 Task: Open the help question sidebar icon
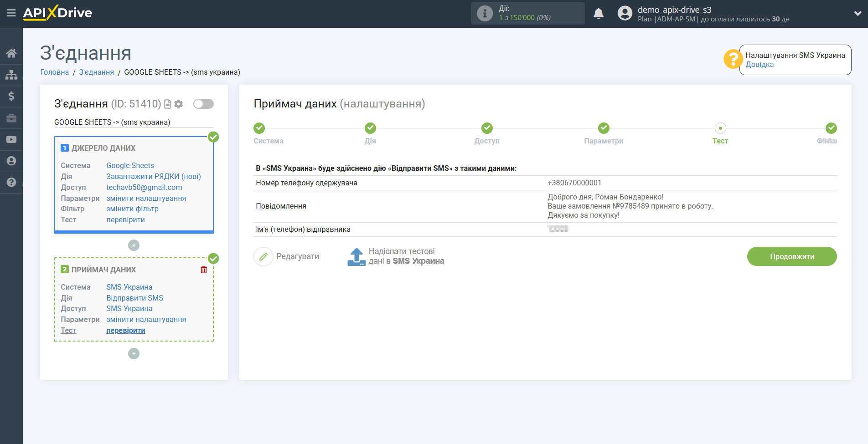[11, 182]
